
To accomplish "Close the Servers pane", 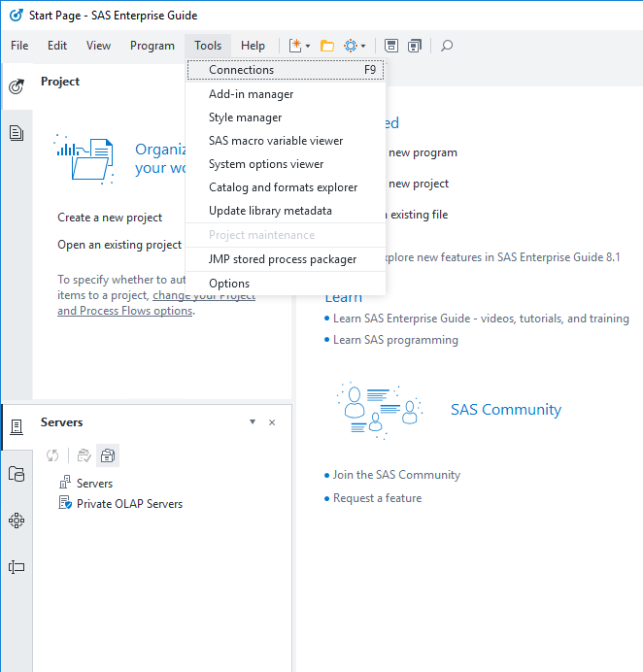I will click(272, 422).
